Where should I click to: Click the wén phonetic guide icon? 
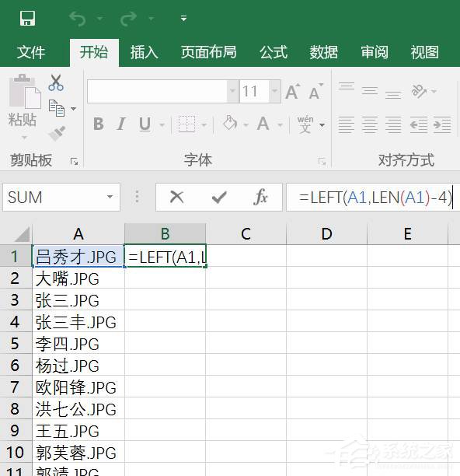pos(305,124)
